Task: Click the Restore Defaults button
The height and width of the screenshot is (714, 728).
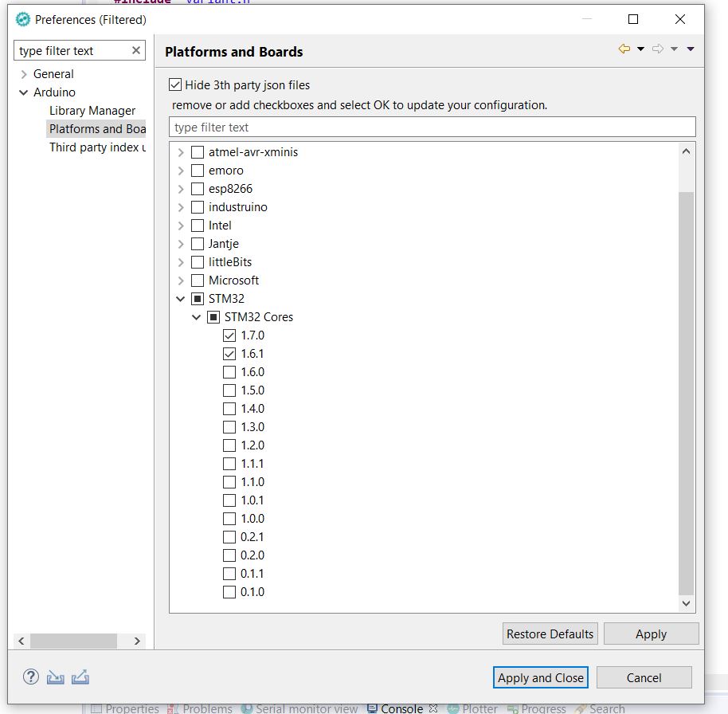Action: 550,634
